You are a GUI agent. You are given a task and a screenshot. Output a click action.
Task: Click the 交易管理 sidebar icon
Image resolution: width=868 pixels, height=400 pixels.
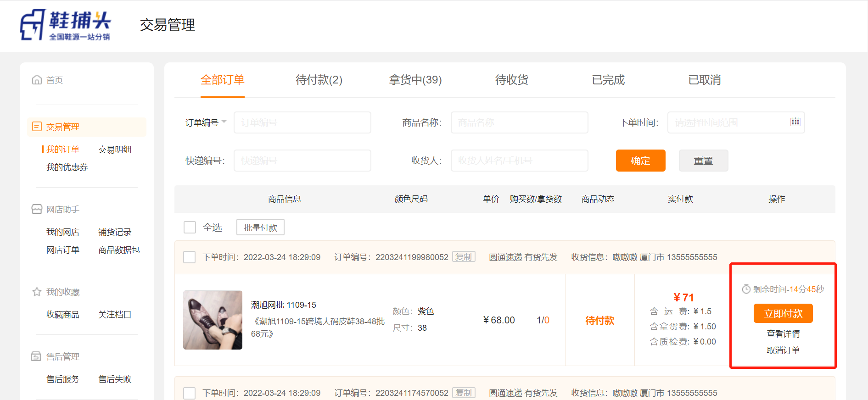pos(37,127)
